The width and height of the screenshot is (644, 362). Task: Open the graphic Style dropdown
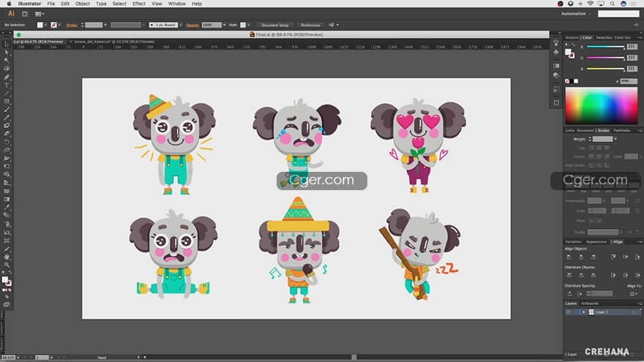249,25
